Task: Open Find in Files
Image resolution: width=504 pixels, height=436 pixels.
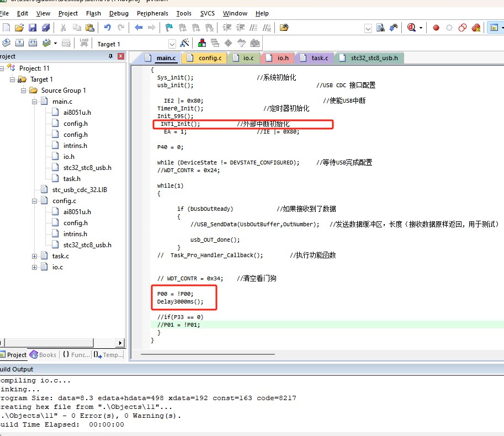Action: (x=284, y=28)
